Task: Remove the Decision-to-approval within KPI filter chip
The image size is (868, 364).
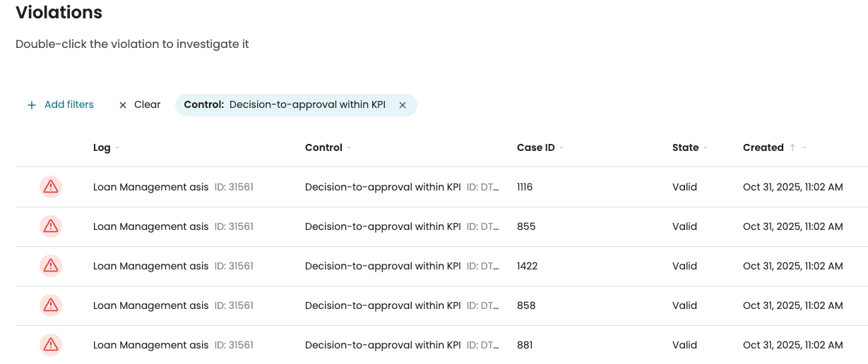Action: 403,105
